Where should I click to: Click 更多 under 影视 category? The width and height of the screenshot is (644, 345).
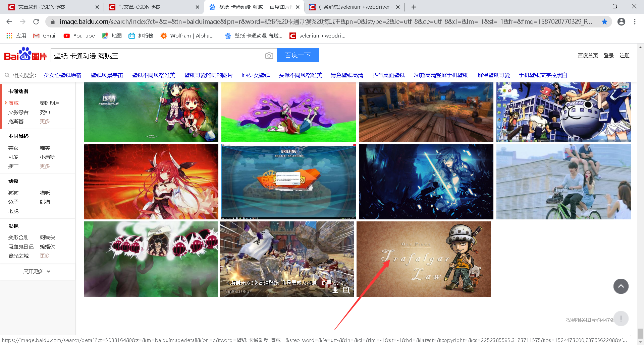(x=45, y=256)
